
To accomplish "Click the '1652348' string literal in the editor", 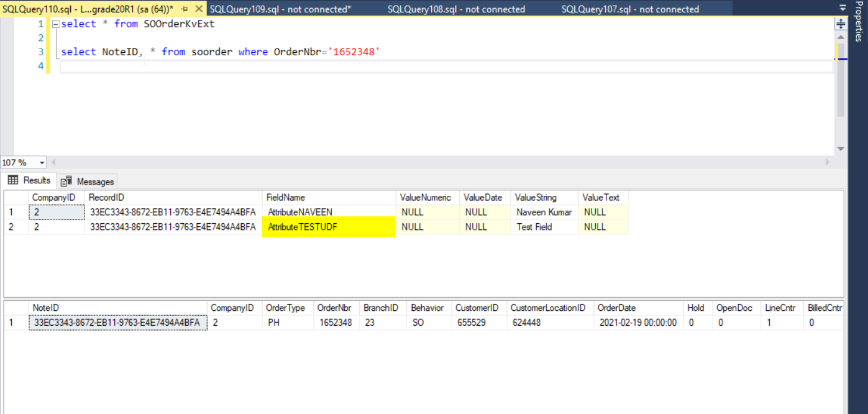I will 354,52.
